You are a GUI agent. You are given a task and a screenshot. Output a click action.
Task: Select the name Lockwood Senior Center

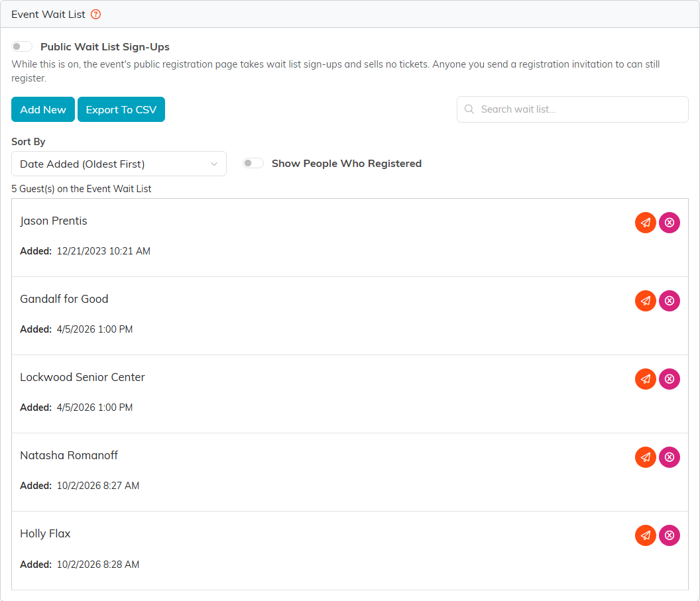pyautogui.click(x=83, y=377)
